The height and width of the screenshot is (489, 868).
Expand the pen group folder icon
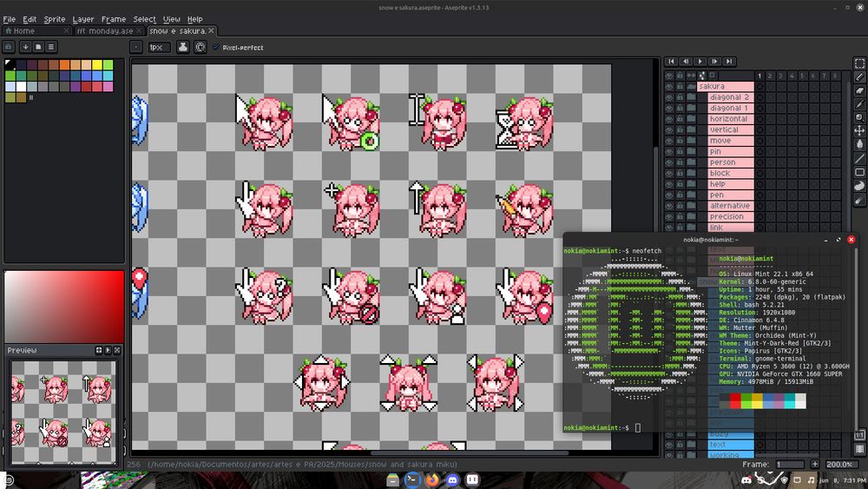coord(691,195)
